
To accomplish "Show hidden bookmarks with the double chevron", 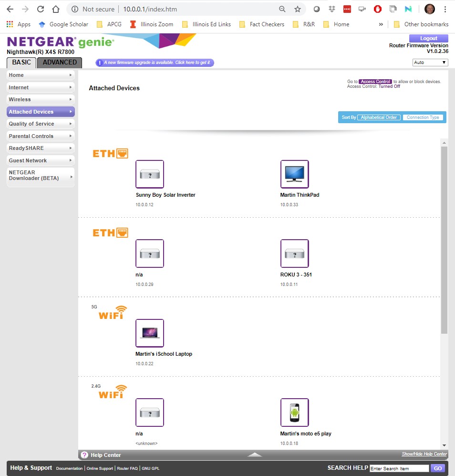I will tap(381, 24).
